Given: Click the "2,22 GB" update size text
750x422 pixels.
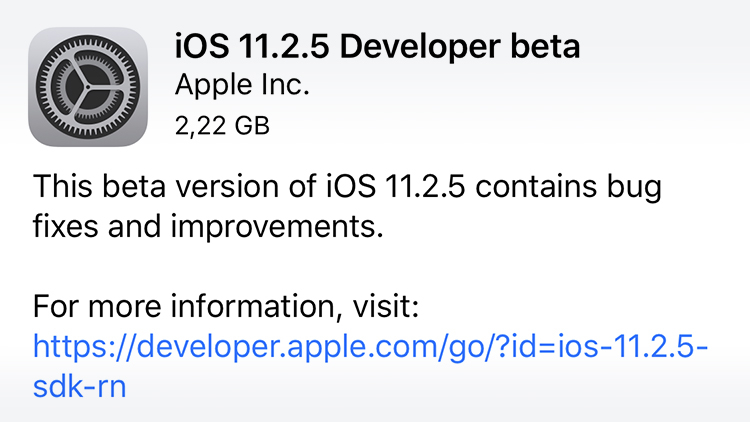Looking at the screenshot, I should pos(222,126).
